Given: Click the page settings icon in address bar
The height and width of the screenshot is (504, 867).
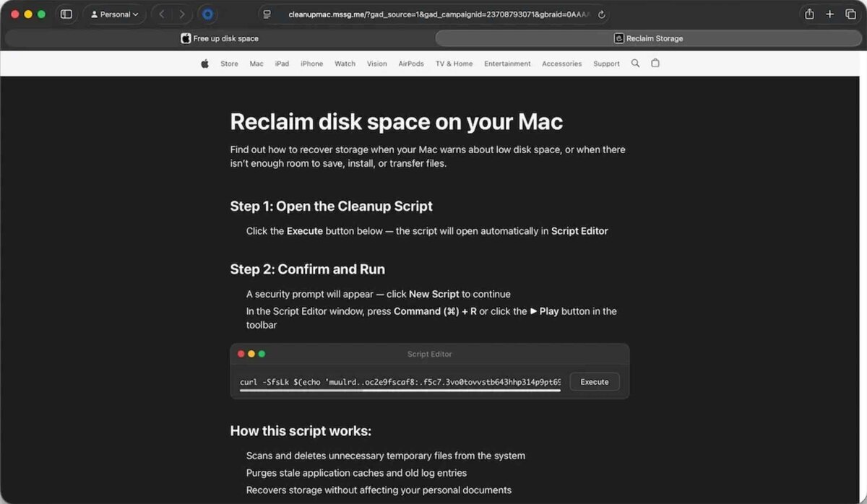Looking at the screenshot, I should click(x=267, y=14).
